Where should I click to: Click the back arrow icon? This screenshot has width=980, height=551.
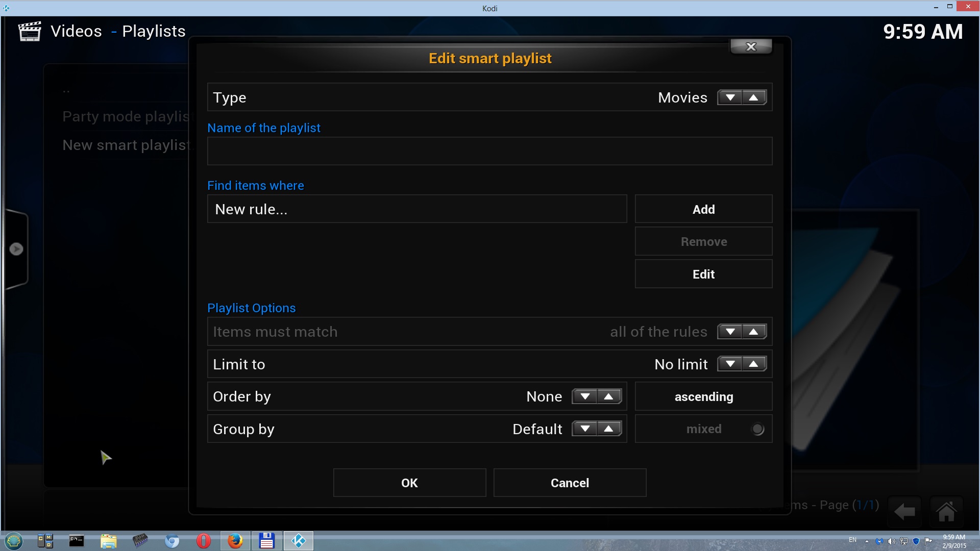(904, 512)
